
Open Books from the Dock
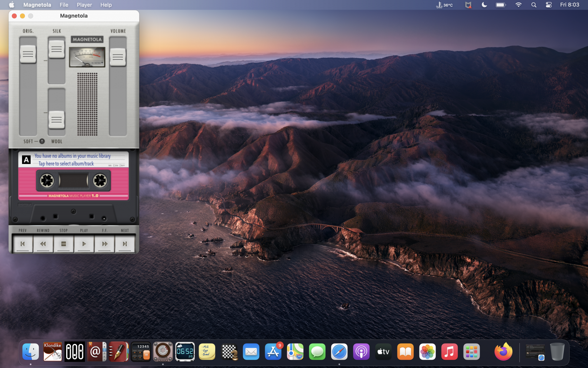405,352
